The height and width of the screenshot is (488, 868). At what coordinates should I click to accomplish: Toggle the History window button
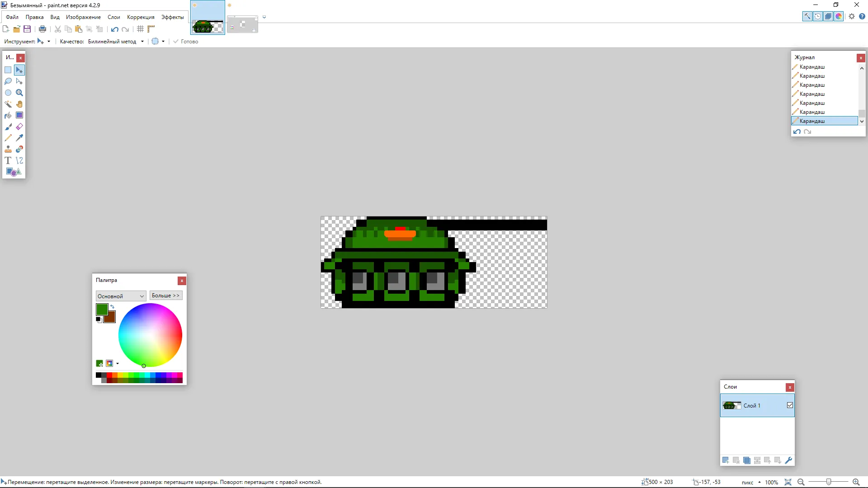pyautogui.click(x=818, y=16)
